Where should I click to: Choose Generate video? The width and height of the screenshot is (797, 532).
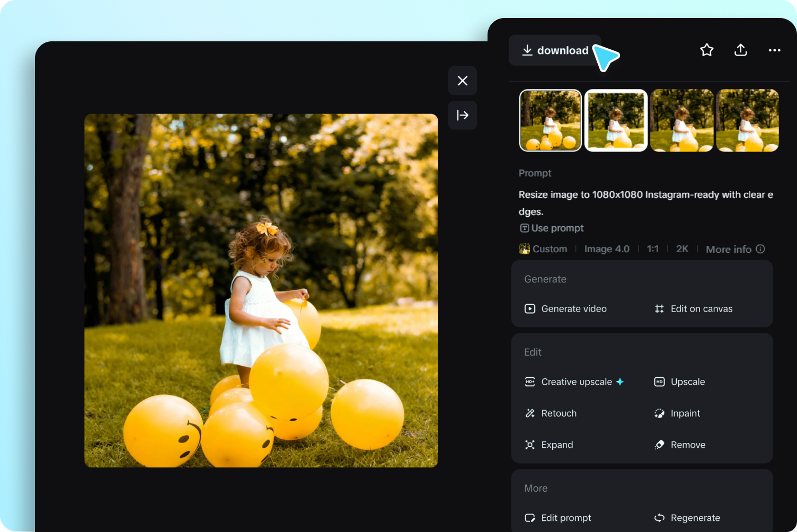565,308
